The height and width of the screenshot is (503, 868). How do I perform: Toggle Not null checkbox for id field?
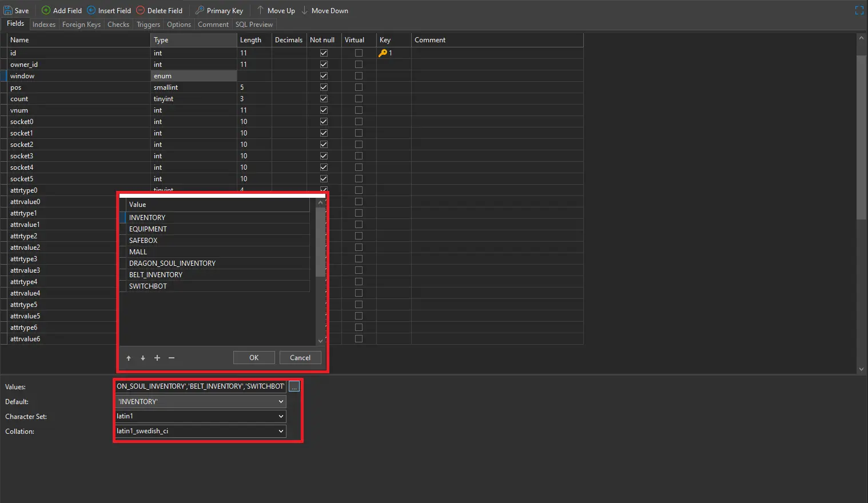pyautogui.click(x=324, y=53)
